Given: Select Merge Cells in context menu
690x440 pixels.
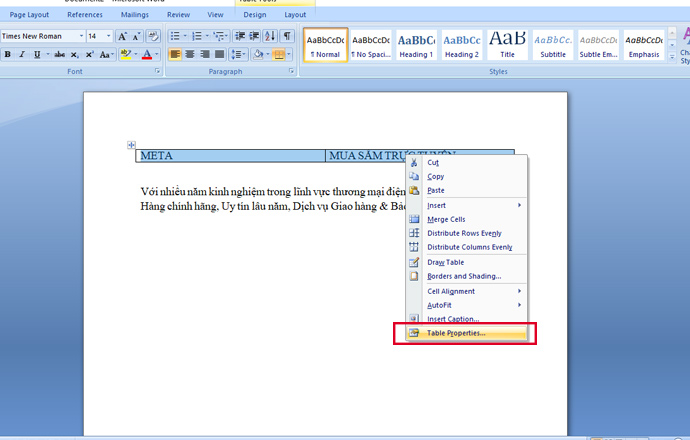Looking at the screenshot, I should pyautogui.click(x=446, y=219).
